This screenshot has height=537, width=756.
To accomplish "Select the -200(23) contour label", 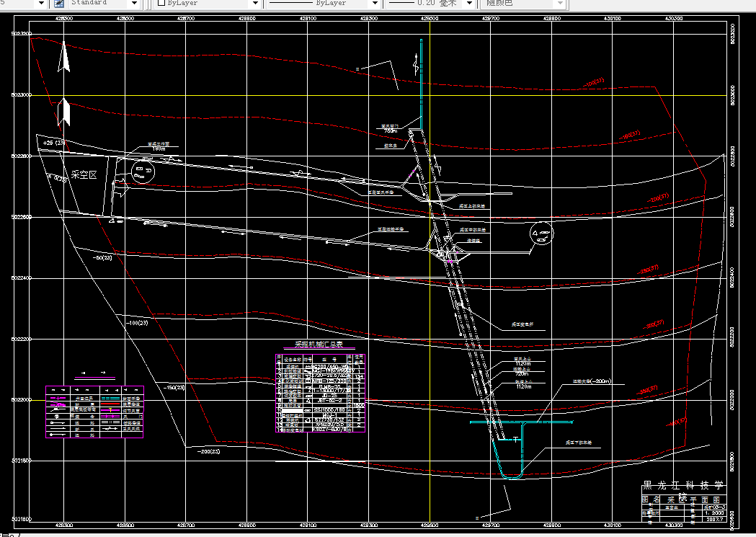I will tap(208, 452).
